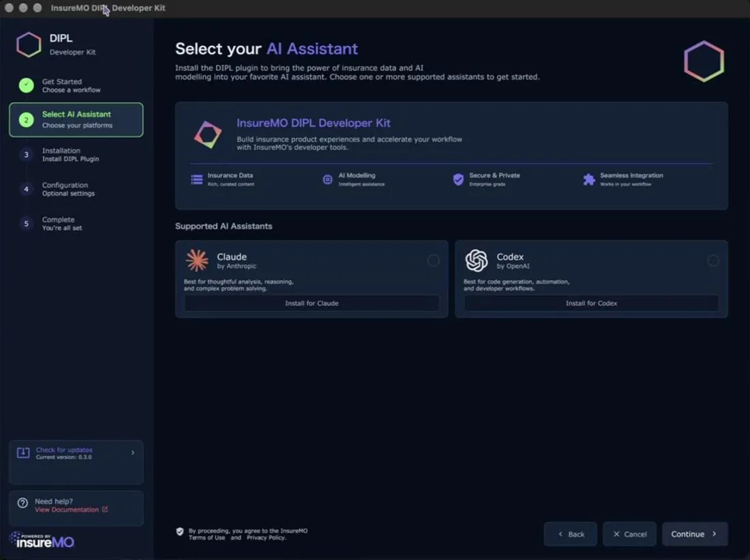Go to Get Started step
This screenshot has width=750, height=560.
pos(76,85)
